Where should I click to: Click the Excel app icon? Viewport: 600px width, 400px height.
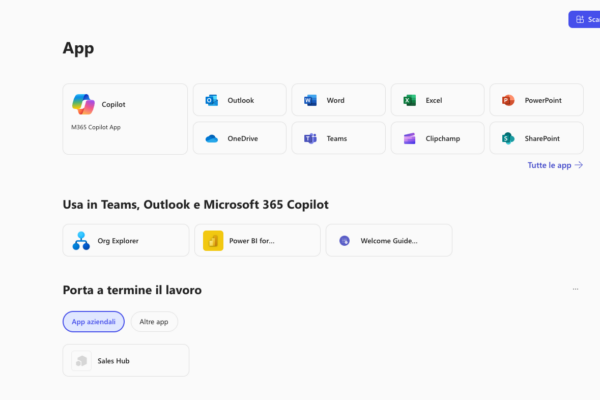click(409, 100)
